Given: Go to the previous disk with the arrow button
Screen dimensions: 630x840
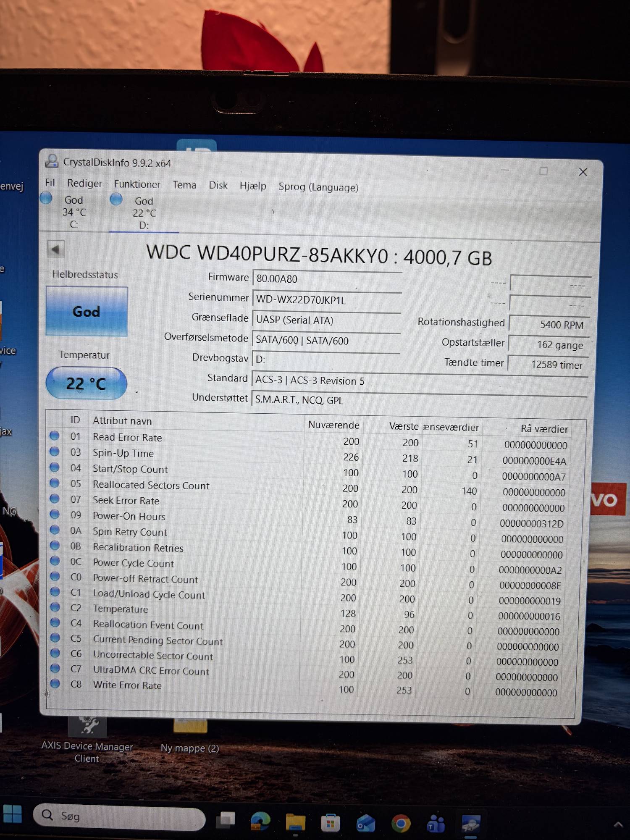Looking at the screenshot, I should pos(55,249).
